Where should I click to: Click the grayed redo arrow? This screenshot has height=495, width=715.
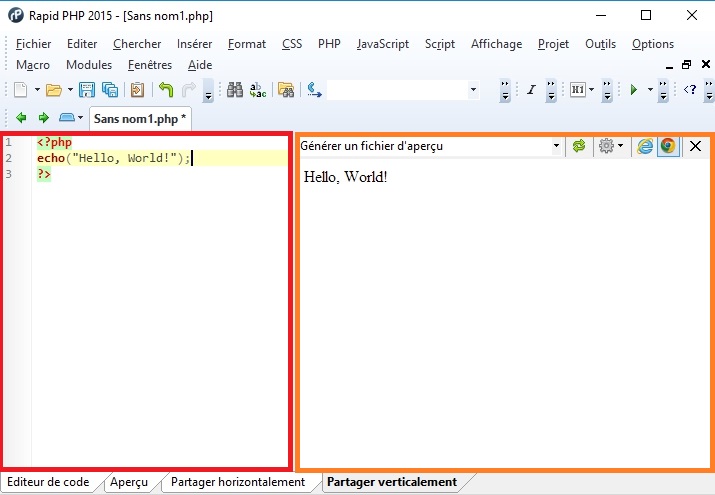[x=189, y=90]
